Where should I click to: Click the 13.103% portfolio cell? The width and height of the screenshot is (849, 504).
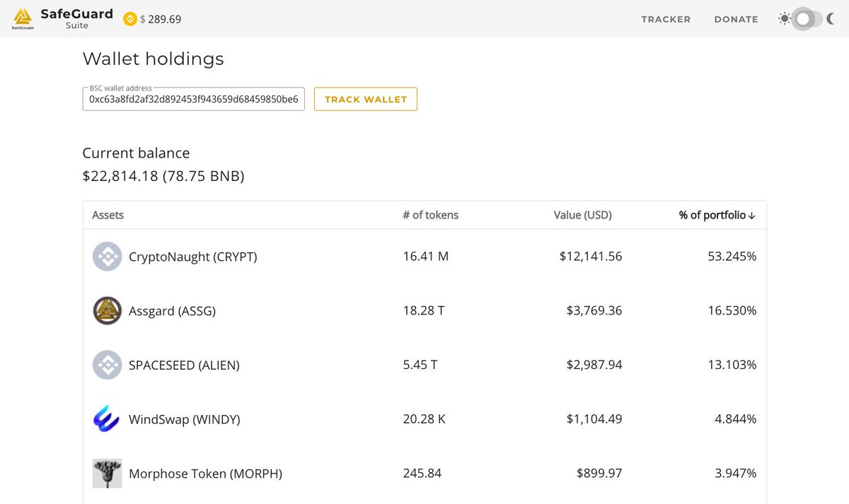[x=732, y=365]
